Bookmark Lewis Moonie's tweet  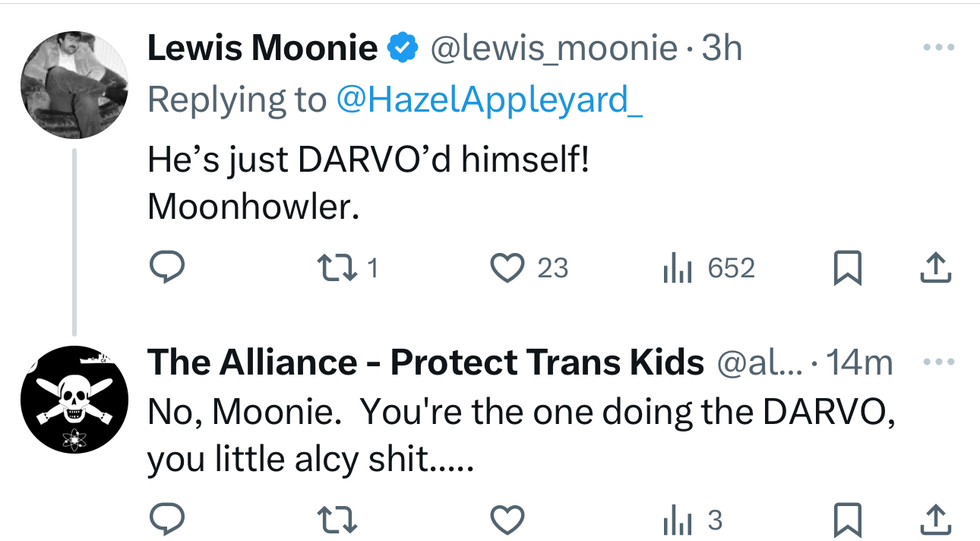848,268
